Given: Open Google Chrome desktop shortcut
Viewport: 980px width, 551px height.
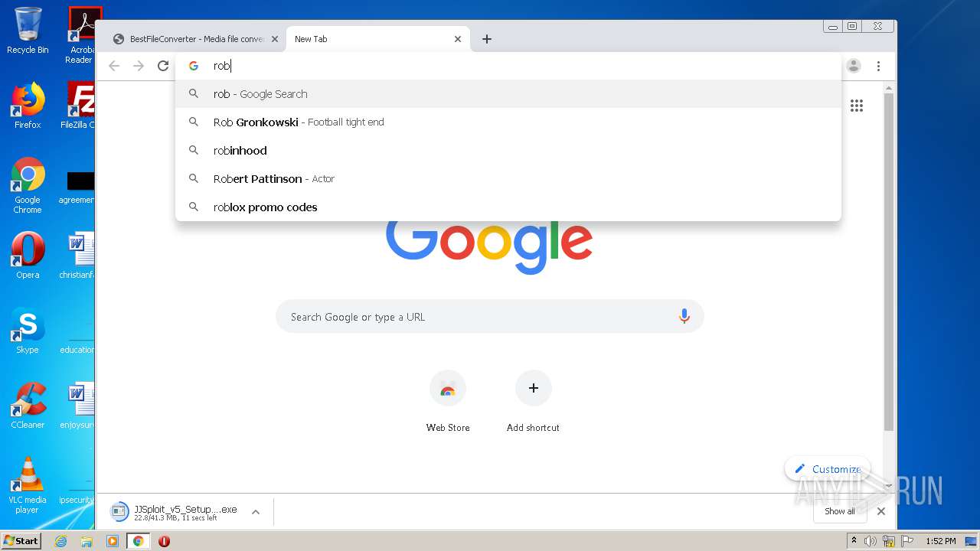Looking at the screenshot, I should point(28,186).
